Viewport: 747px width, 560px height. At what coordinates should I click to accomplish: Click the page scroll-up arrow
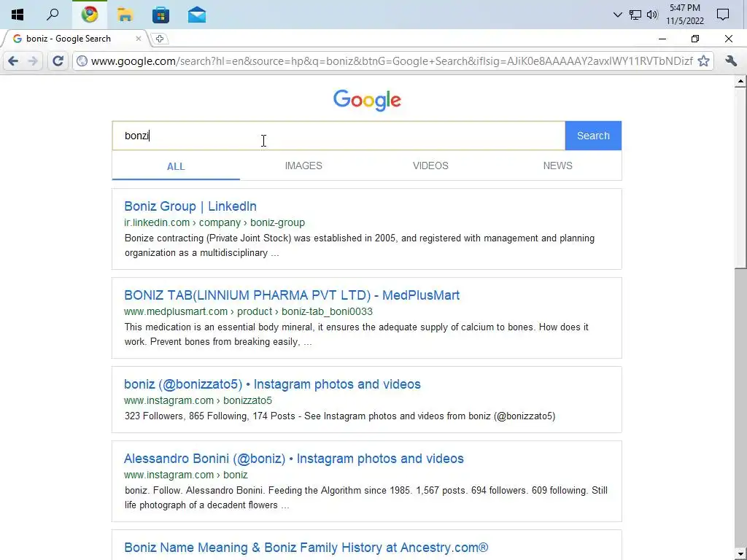[740, 82]
